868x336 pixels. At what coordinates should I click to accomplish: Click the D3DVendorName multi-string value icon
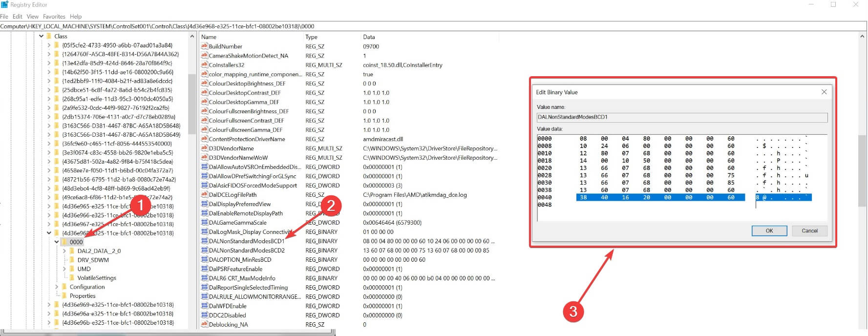(204, 148)
